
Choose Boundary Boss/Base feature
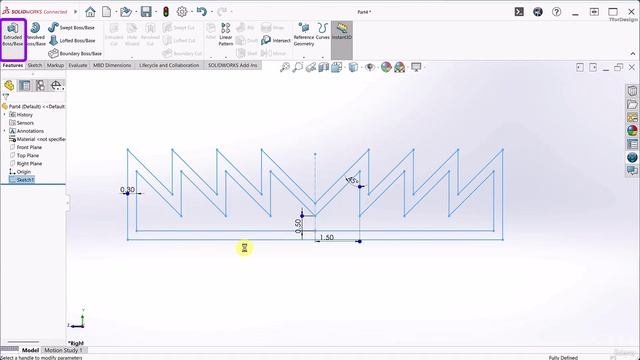(75, 53)
